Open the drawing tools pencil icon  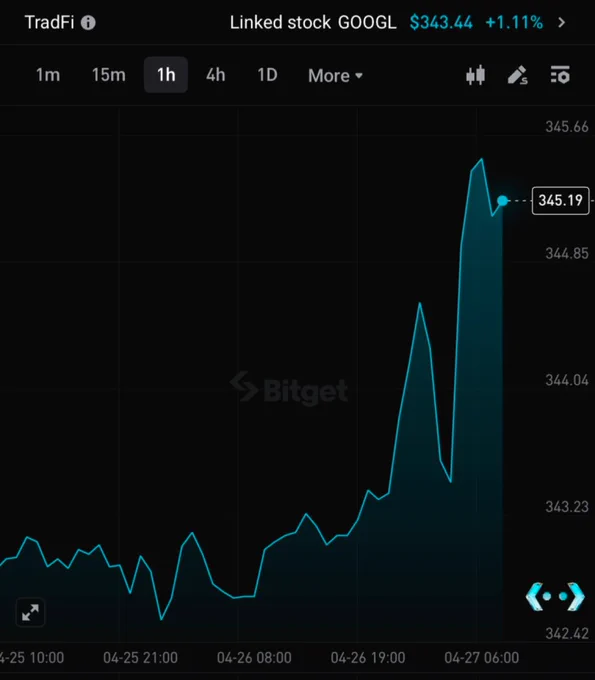pos(517,75)
